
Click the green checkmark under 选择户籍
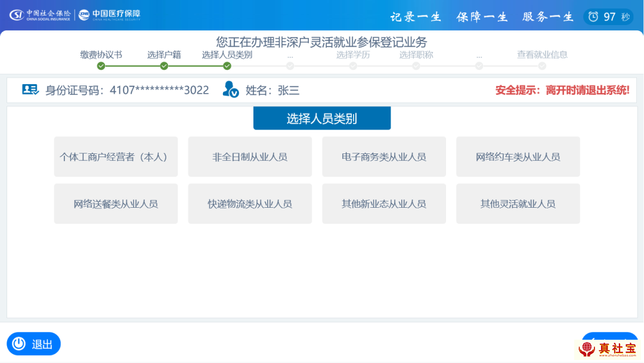164,66
